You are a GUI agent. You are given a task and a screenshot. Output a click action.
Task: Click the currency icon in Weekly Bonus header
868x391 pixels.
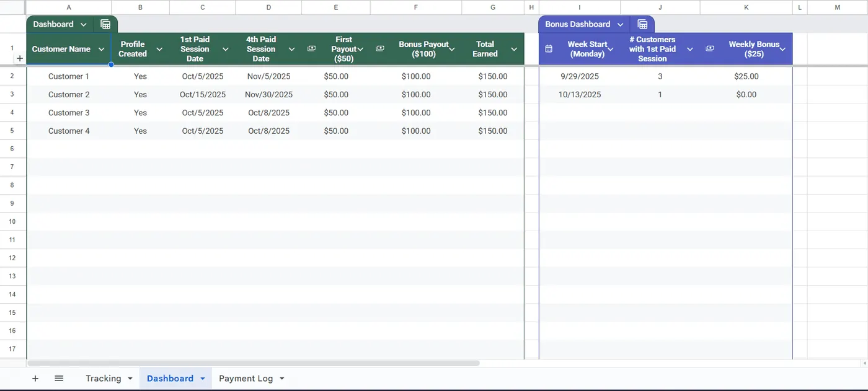coord(710,49)
